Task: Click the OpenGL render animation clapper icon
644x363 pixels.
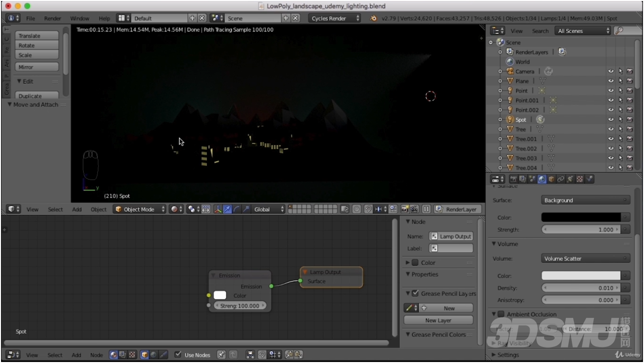Action: (414, 209)
